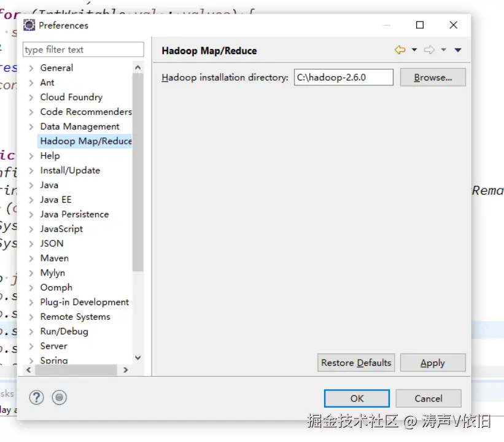Open the preferences view menu triangle
The width and height of the screenshot is (504, 442).
tap(458, 50)
